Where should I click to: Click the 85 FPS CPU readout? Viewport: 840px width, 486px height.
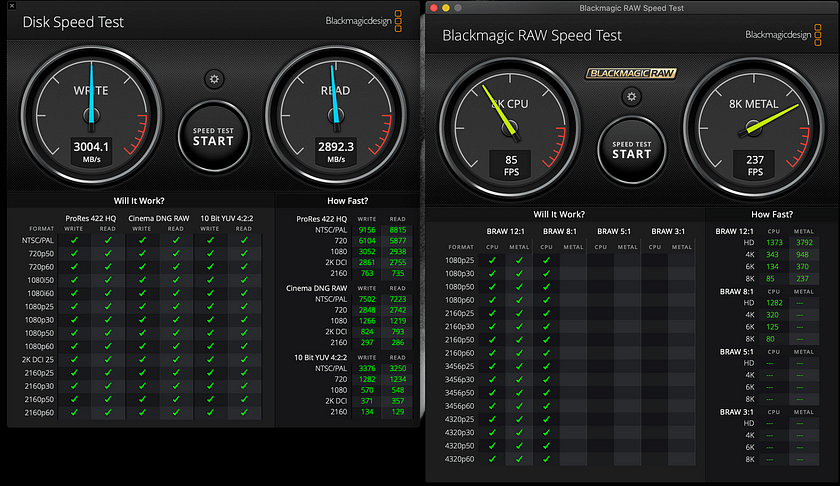[x=511, y=165]
